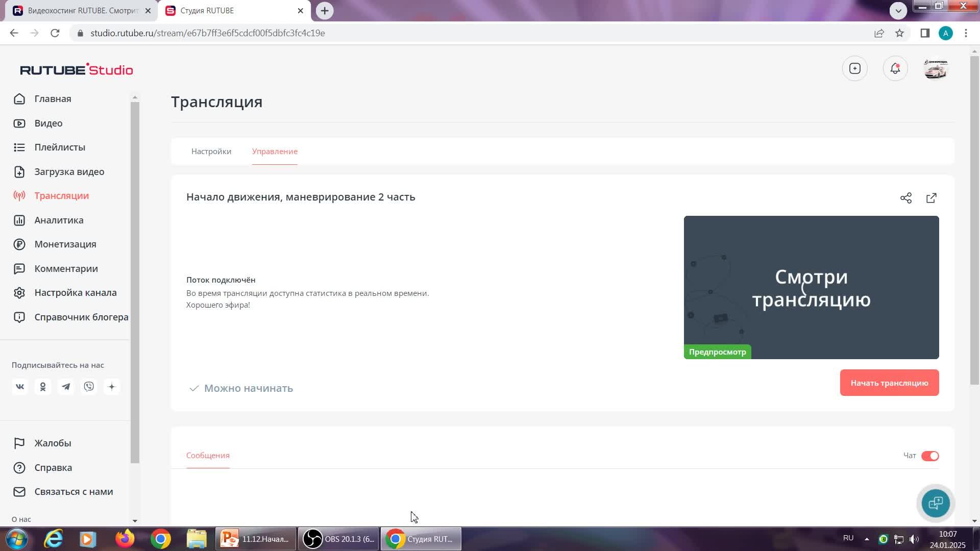Switch to the Настройки tab
This screenshot has height=551, width=980.
pyautogui.click(x=211, y=152)
